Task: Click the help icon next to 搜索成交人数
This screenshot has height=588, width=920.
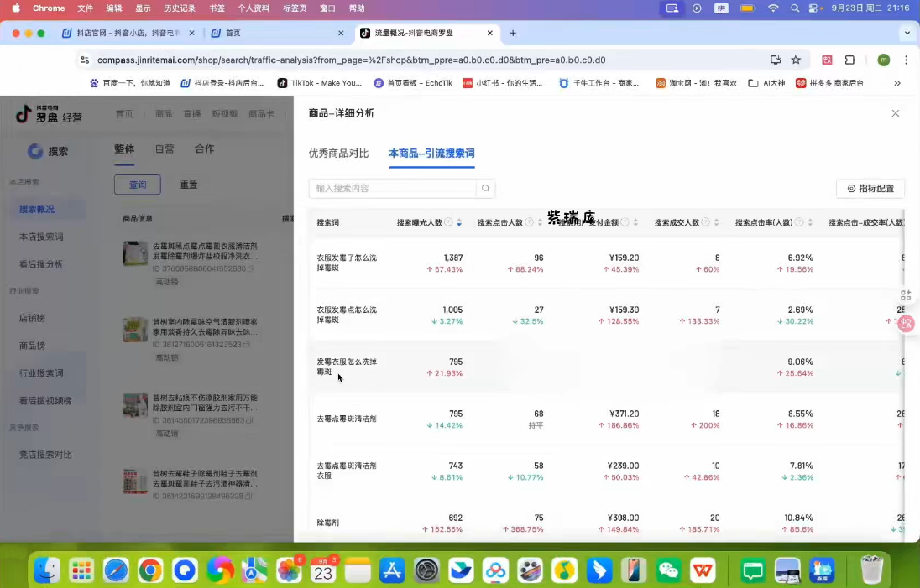Action: pyautogui.click(x=705, y=223)
